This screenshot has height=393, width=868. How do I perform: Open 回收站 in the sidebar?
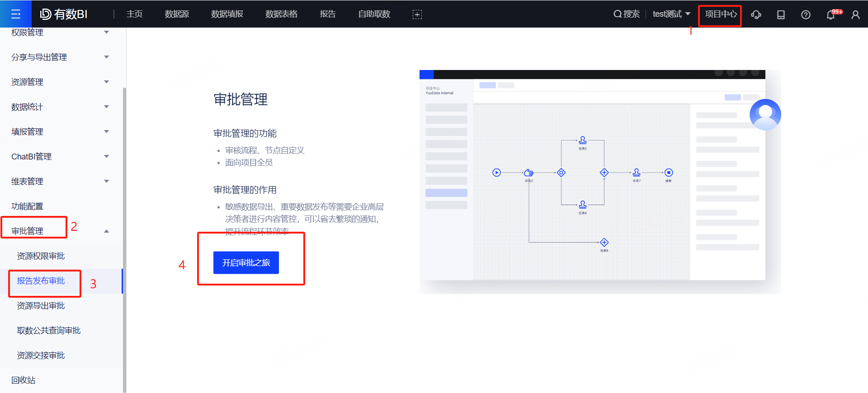[24, 380]
